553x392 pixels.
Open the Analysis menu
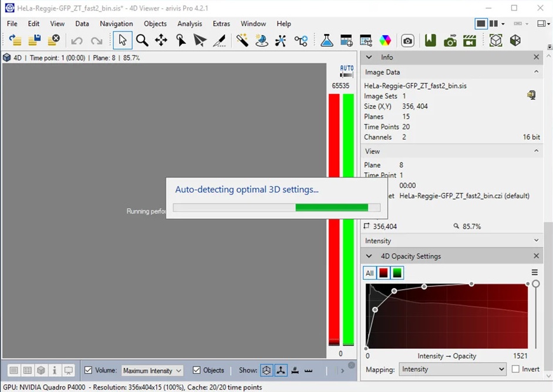click(189, 23)
